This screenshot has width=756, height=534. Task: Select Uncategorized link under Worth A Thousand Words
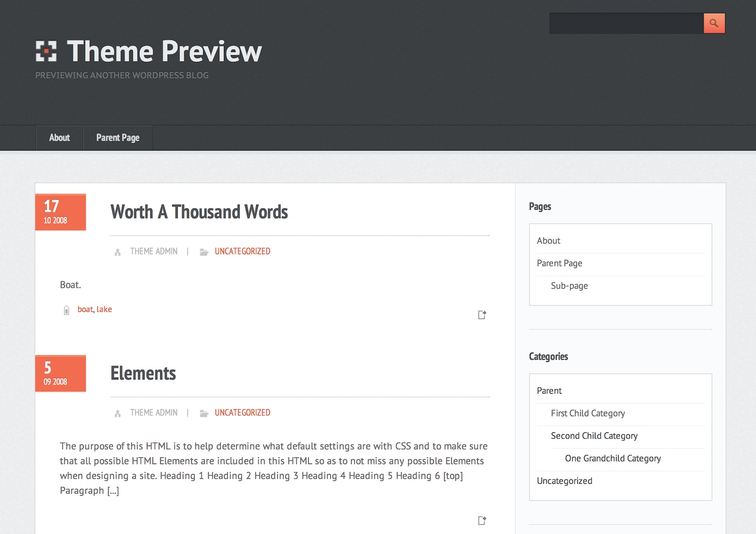[x=242, y=251]
